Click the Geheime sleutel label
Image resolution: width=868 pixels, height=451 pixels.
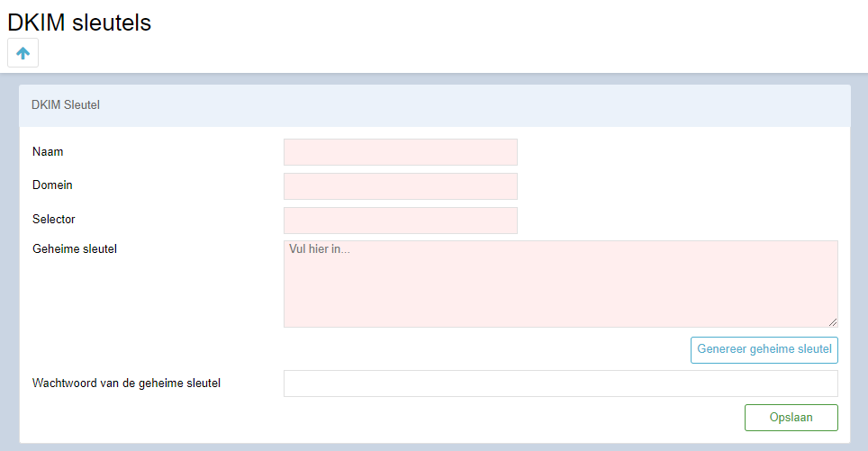pos(75,249)
